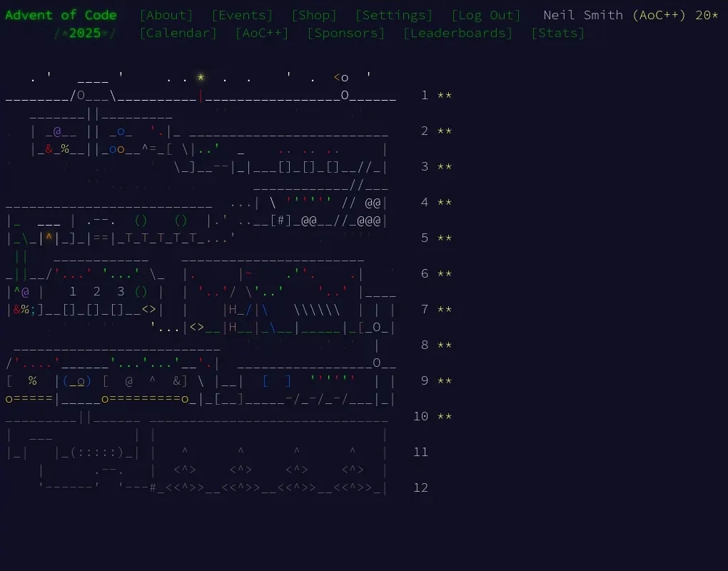This screenshot has height=571, width=728.
Task: Open the [Leaderboards] page
Action: coord(457,33)
